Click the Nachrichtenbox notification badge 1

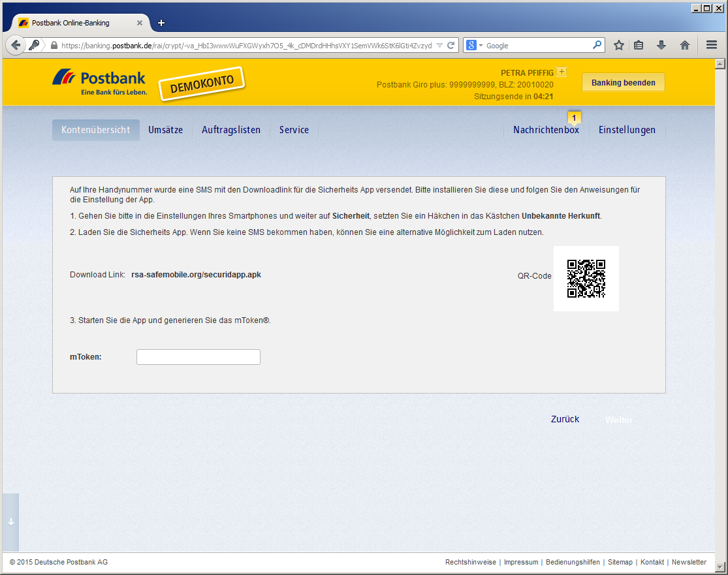tap(574, 118)
